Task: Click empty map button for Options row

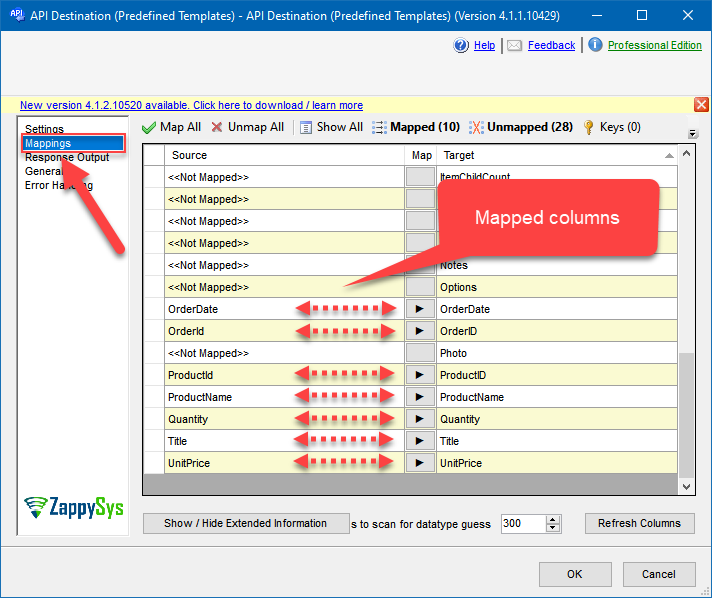Action: 420,287
